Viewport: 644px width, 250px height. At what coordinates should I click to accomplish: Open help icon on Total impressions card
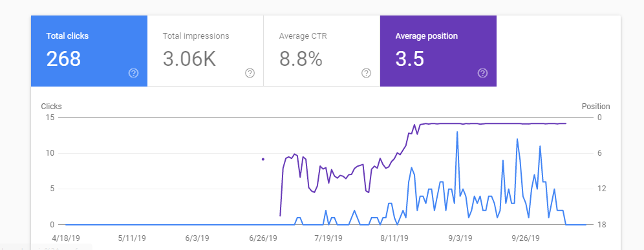pos(250,73)
